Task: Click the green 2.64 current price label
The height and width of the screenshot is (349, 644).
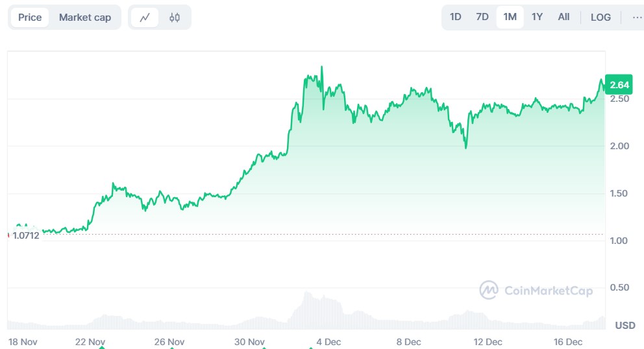Action: tap(620, 84)
